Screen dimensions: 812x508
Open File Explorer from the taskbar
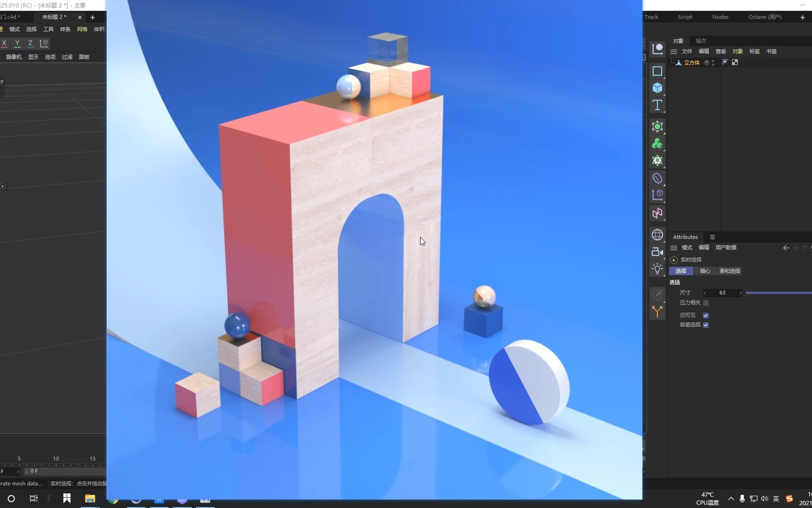click(x=90, y=499)
